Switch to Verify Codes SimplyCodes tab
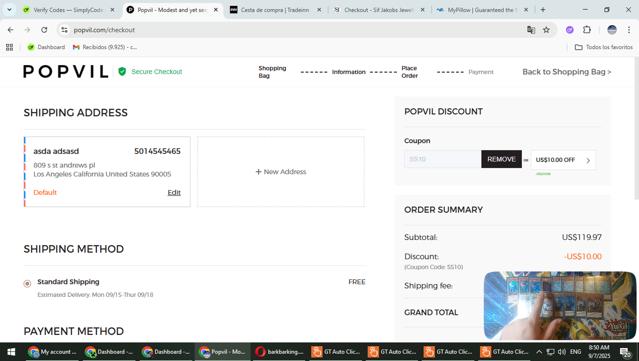The width and height of the screenshot is (639, 361). (69, 10)
